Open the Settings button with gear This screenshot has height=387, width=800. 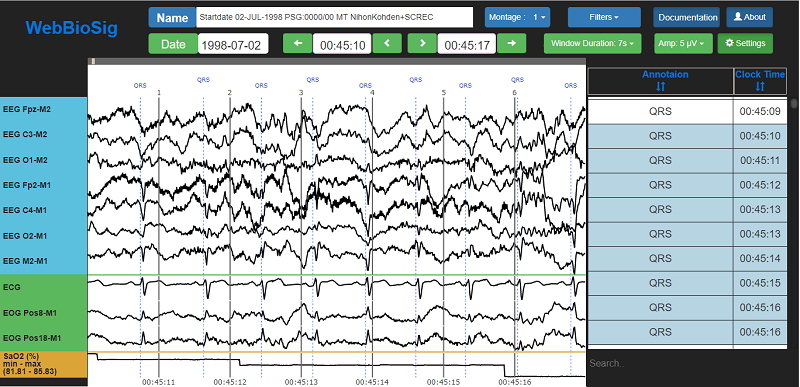point(745,43)
